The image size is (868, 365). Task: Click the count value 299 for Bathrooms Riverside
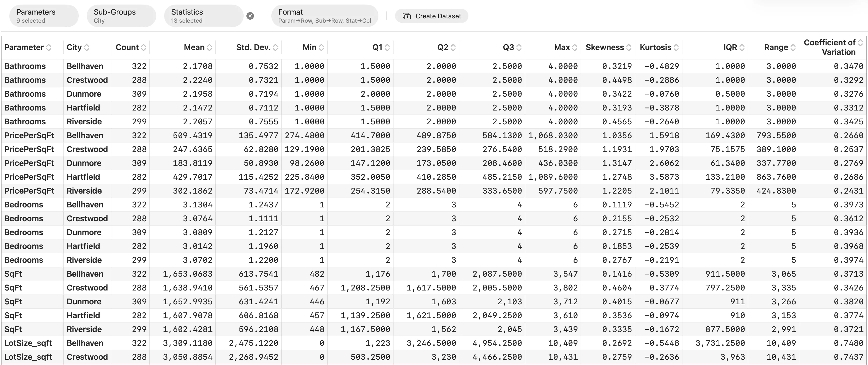click(x=139, y=121)
